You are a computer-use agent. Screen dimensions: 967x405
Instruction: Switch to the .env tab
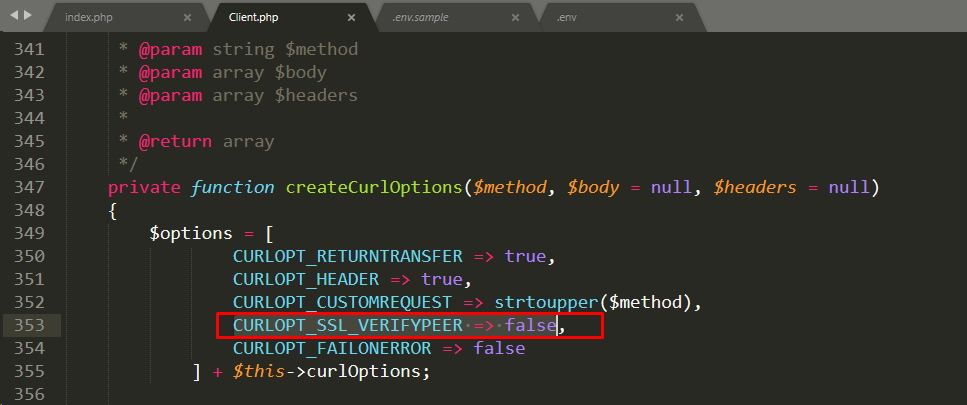[x=620, y=17]
